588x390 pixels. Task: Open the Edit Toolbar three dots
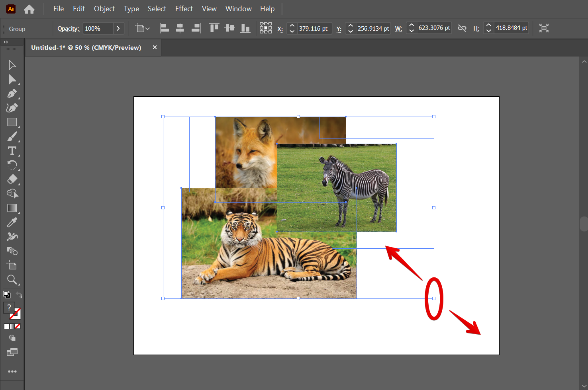click(12, 371)
